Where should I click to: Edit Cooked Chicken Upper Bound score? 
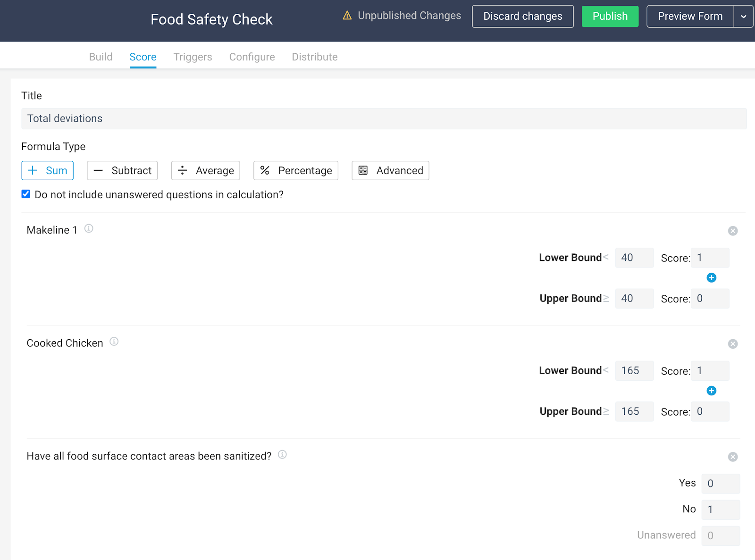pos(710,411)
